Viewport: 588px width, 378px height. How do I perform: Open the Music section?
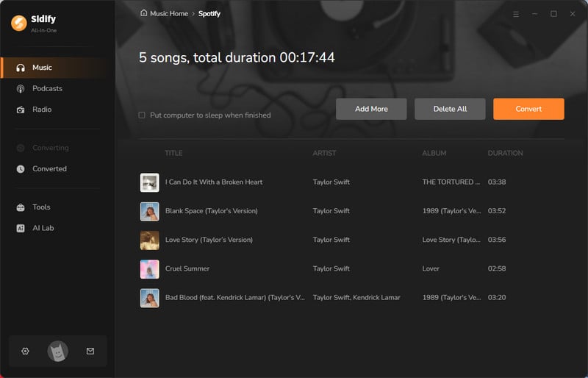pos(57,68)
